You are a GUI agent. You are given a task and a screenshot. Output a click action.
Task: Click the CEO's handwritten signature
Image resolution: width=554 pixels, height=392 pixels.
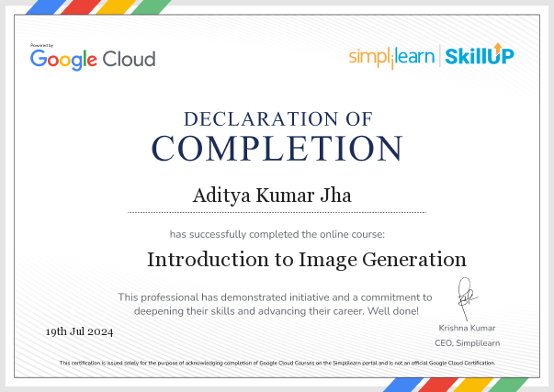tap(466, 297)
